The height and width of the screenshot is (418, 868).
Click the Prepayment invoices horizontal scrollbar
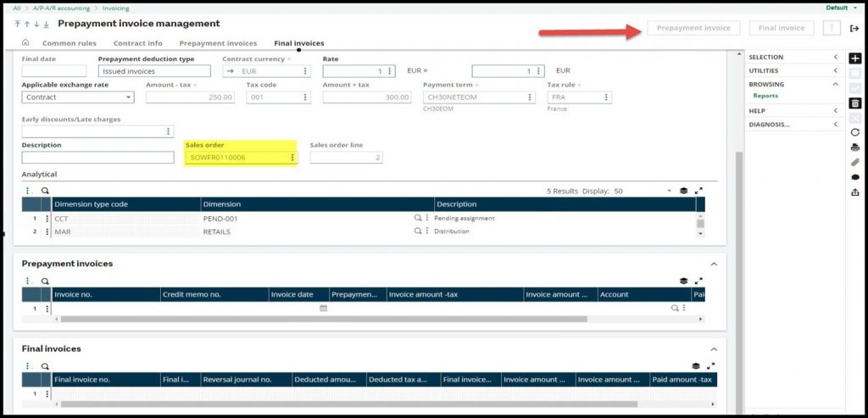pos(324,319)
